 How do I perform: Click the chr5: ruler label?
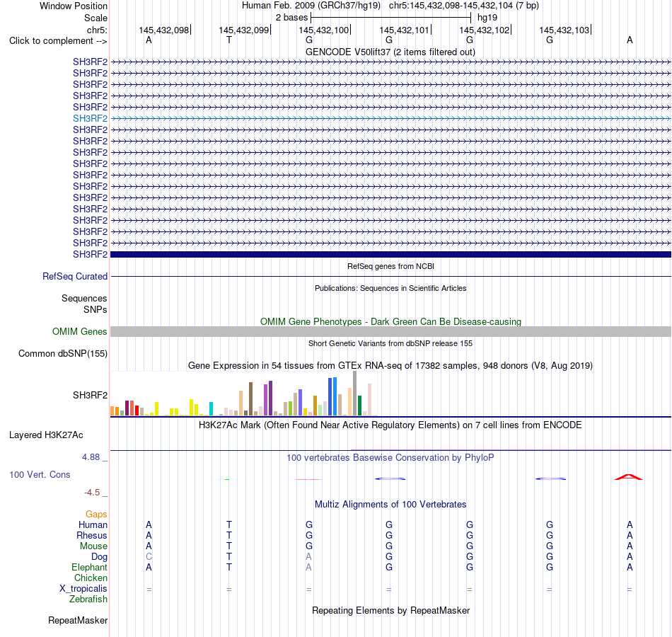click(97, 30)
